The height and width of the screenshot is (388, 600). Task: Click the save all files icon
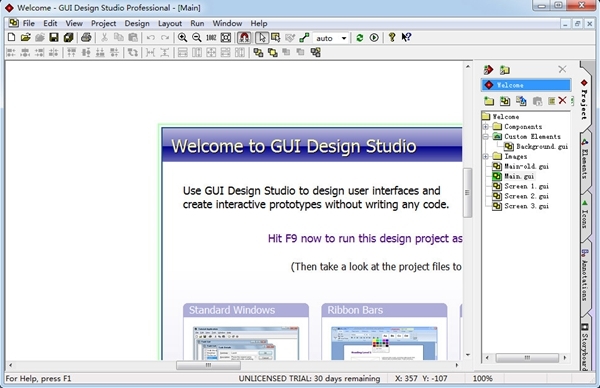tap(68, 37)
